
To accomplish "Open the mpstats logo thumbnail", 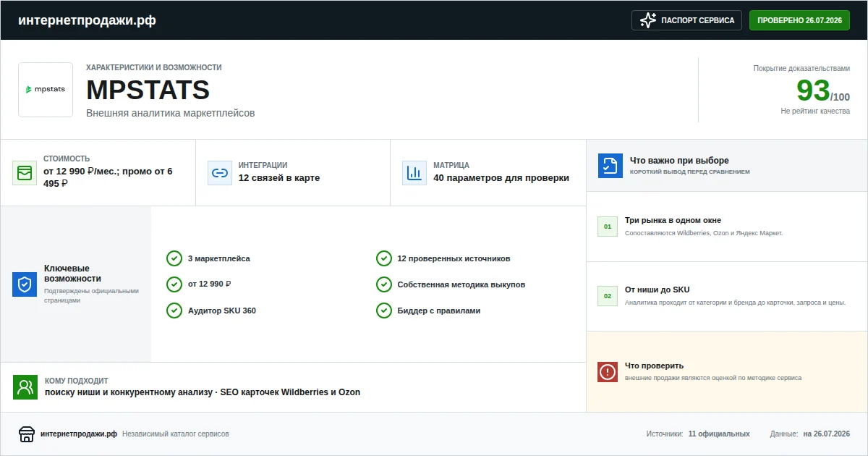I will point(46,90).
